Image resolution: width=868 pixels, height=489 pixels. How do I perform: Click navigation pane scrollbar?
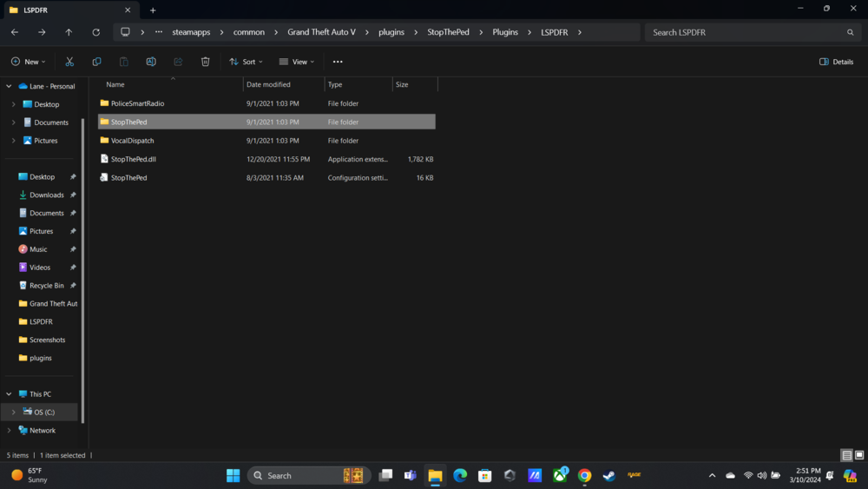click(83, 270)
